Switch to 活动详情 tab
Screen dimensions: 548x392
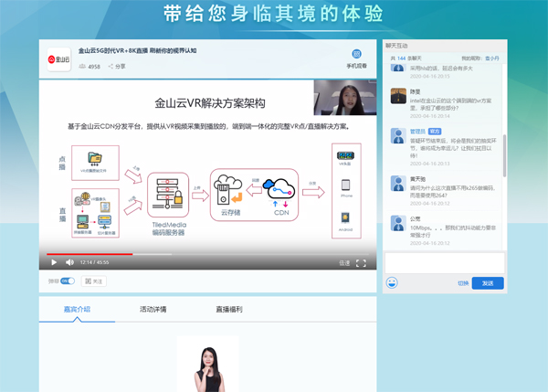click(x=153, y=310)
